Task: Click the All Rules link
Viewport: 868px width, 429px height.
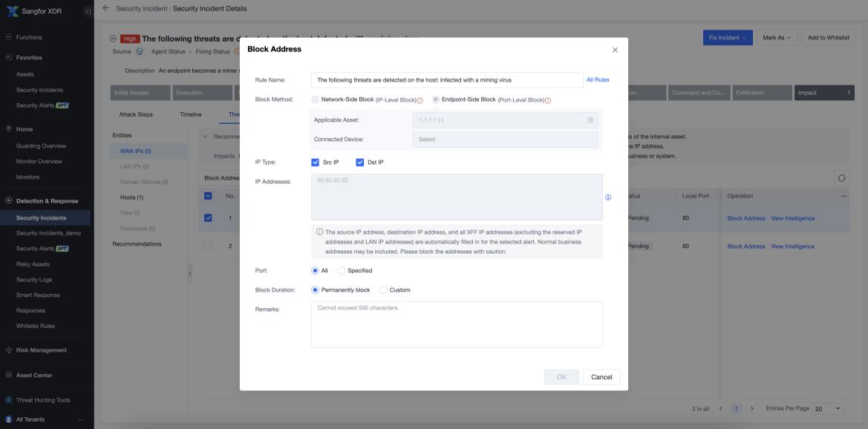Action: pos(598,79)
